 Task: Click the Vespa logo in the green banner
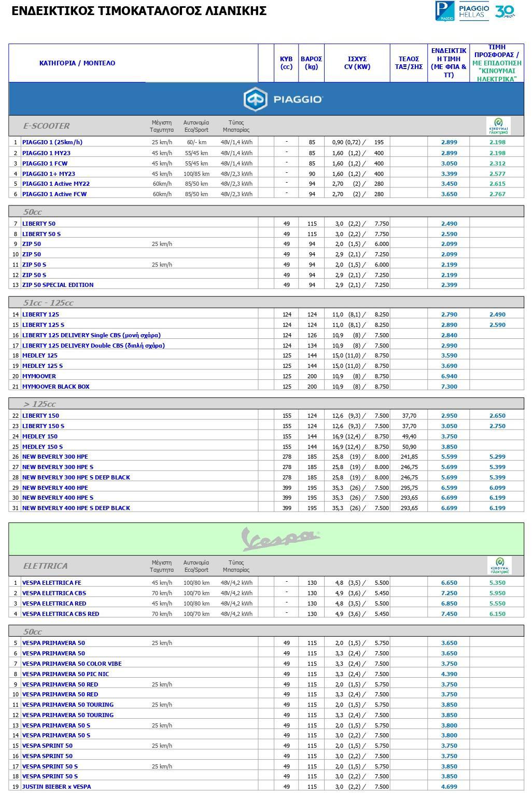click(x=281, y=539)
